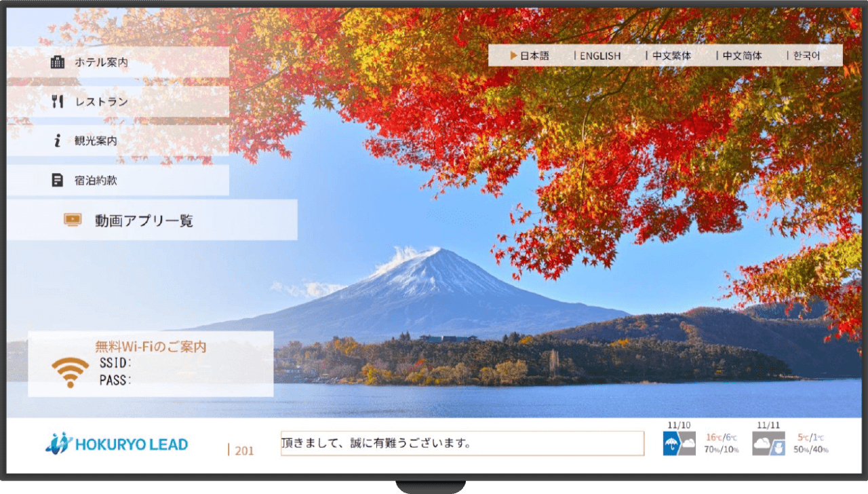
Task: Switch language to 中文繁体
Action: tap(671, 56)
